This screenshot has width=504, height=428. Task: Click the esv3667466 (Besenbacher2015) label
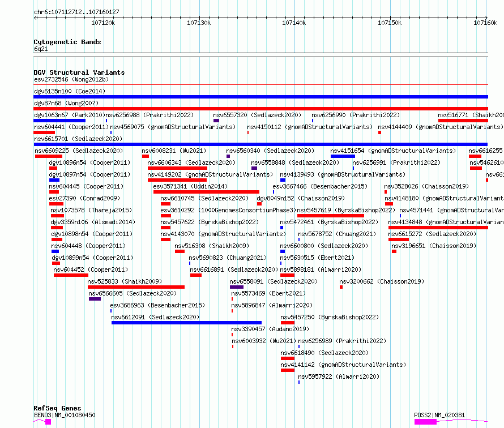(x=320, y=186)
